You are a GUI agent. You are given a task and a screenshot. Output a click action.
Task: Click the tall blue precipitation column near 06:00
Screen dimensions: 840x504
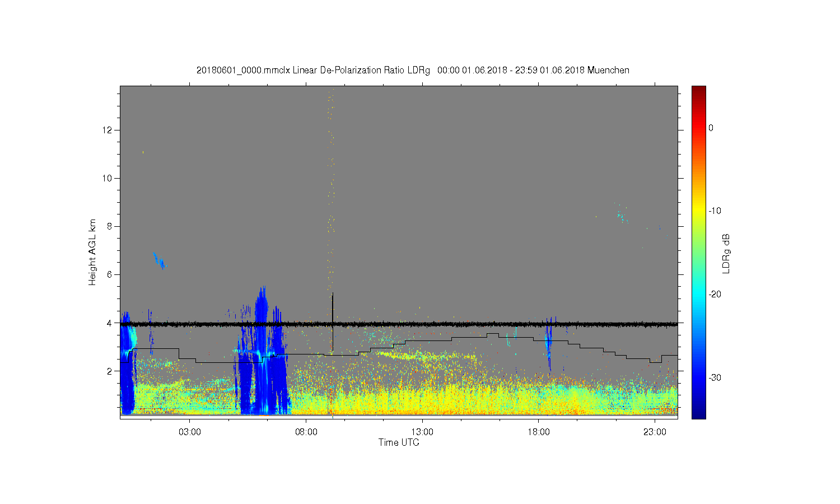point(262,350)
